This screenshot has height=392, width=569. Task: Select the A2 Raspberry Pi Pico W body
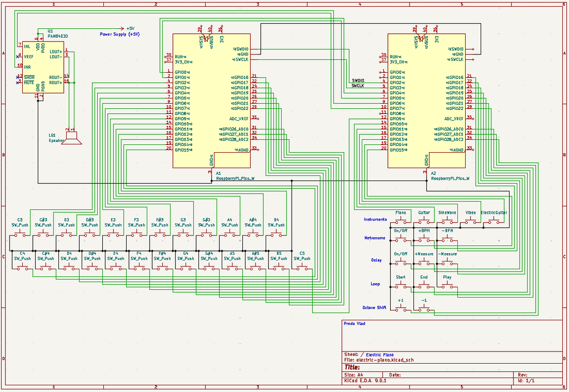pos(426,101)
